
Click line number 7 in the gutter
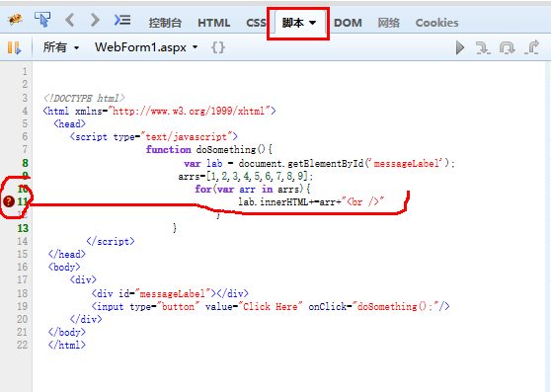[x=25, y=150]
